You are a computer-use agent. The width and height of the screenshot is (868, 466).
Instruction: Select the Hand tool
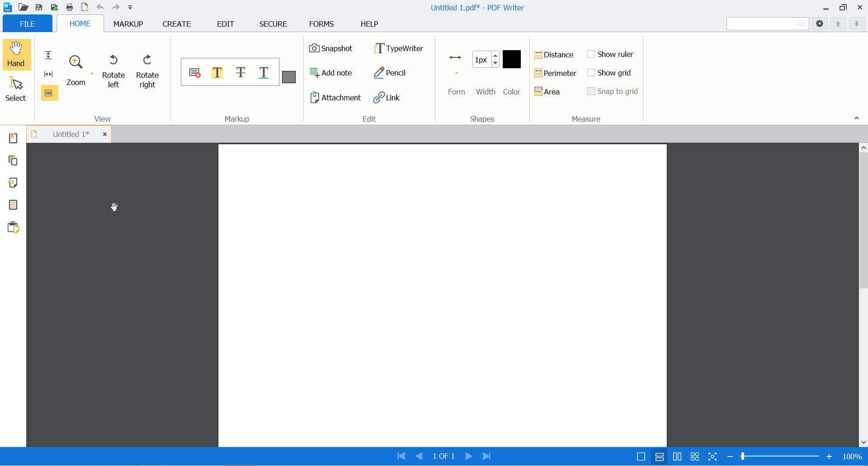coord(16,54)
